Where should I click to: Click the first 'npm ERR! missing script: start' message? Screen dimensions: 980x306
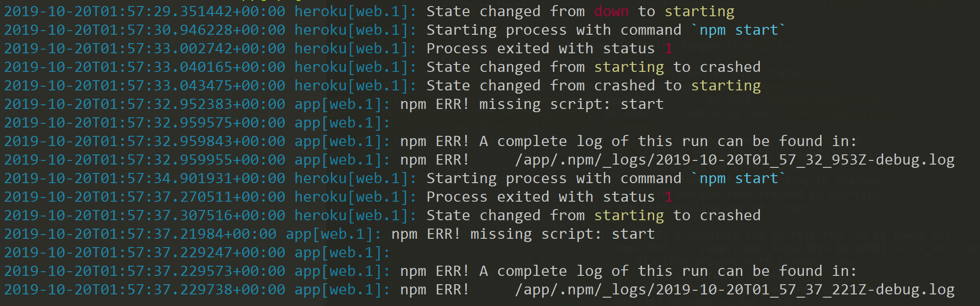point(532,104)
